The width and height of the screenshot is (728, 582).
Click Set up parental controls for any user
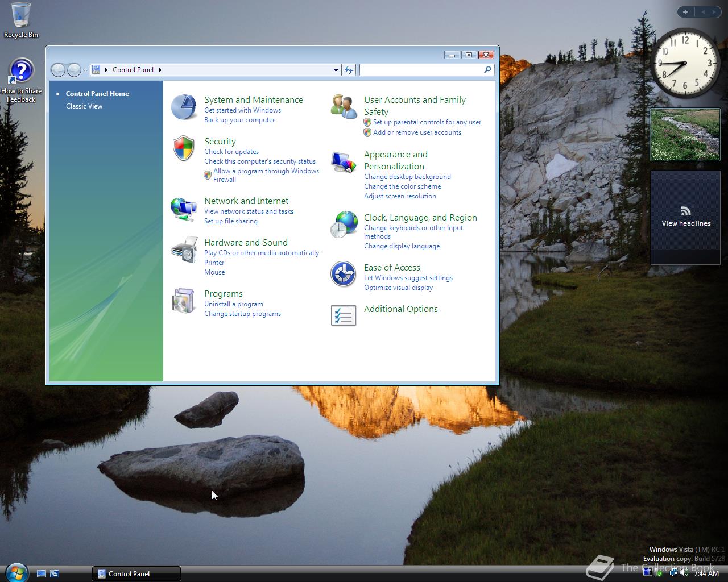pos(427,122)
